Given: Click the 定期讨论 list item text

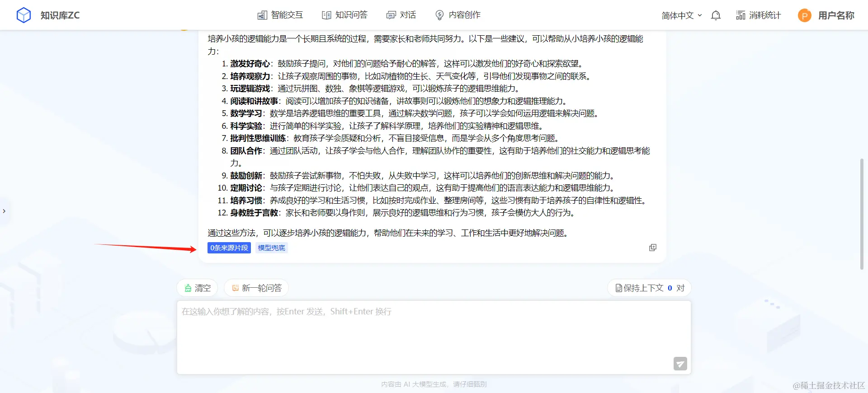Looking at the screenshot, I should [x=246, y=188].
